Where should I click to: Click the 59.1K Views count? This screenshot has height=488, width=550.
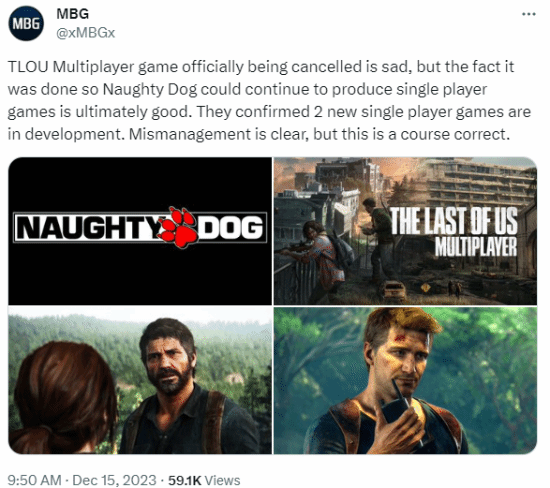pyautogui.click(x=204, y=480)
